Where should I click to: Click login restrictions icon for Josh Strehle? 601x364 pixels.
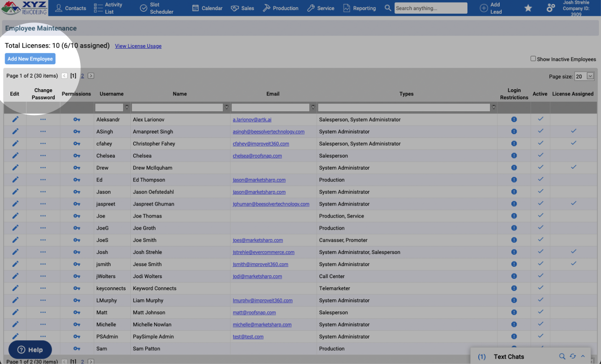pos(514,252)
